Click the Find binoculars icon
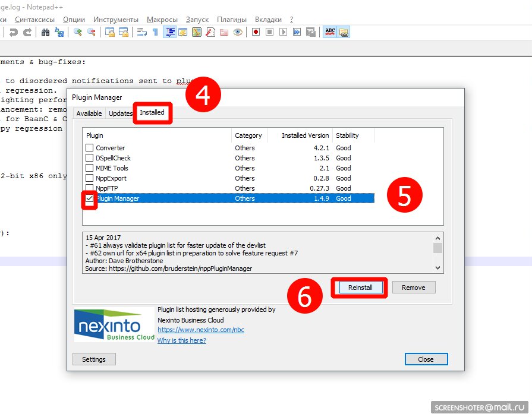 tap(45, 32)
